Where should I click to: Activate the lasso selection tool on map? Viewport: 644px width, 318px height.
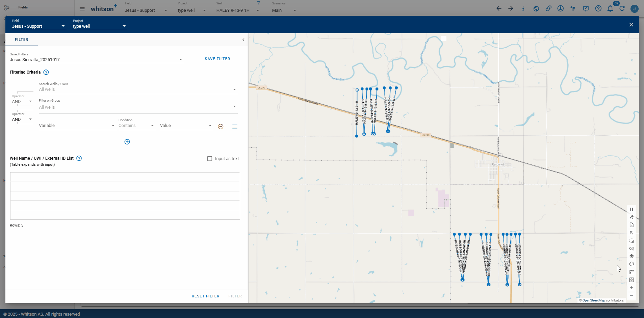[632, 241]
